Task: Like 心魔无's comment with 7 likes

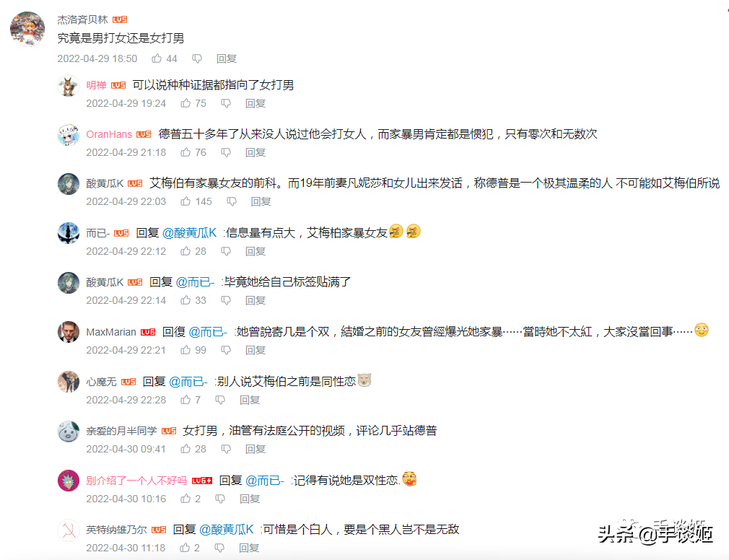Action: (x=185, y=400)
